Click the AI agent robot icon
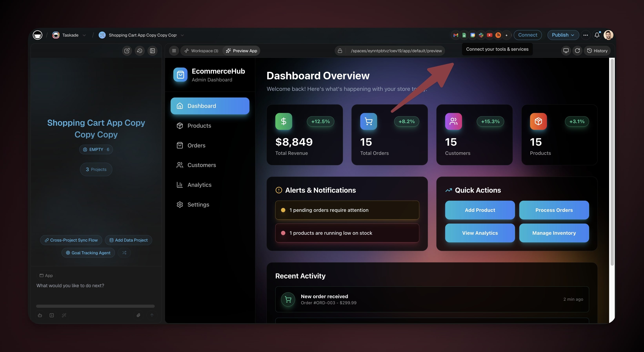Screen dimensions: 644x352 coord(40,315)
